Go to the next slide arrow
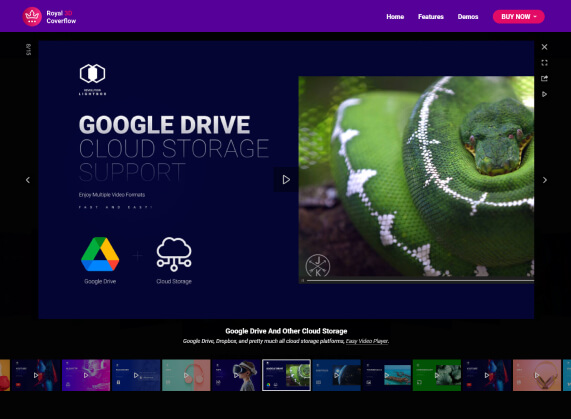 [545, 180]
